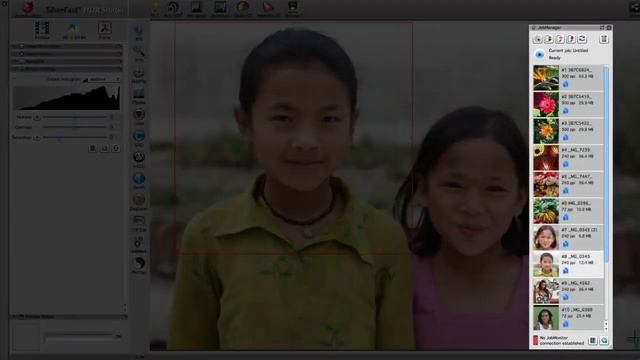Adjust the Saturation slider
Screen dimensions: 640x360
[x=75, y=137]
